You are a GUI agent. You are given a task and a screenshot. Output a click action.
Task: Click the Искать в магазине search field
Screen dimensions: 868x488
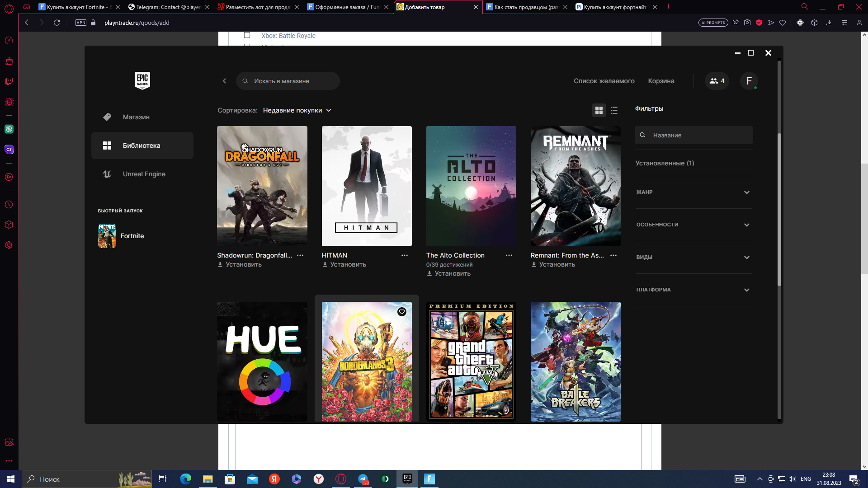pos(288,81)
